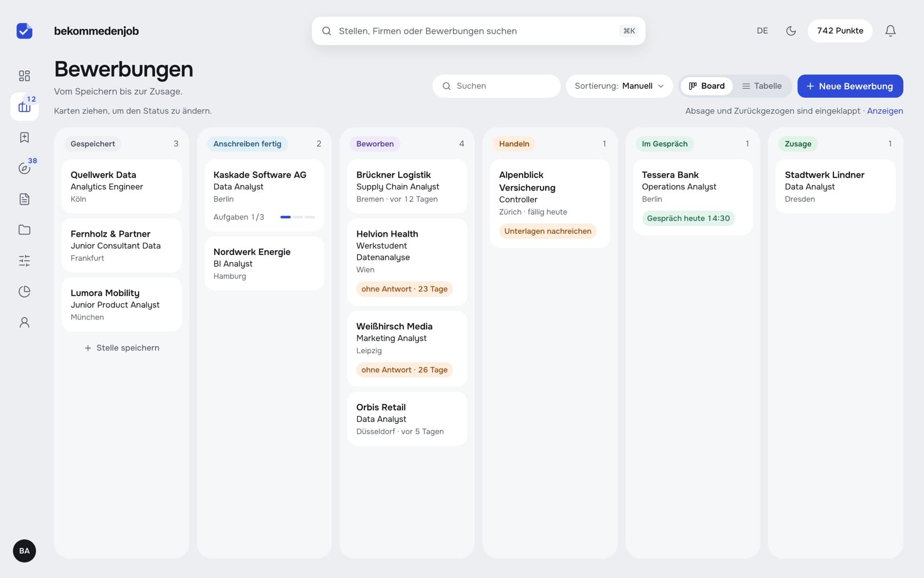Click the Aufgaben progress bar on Kaskade card
The image size is (924, 578).
point(298,217)
